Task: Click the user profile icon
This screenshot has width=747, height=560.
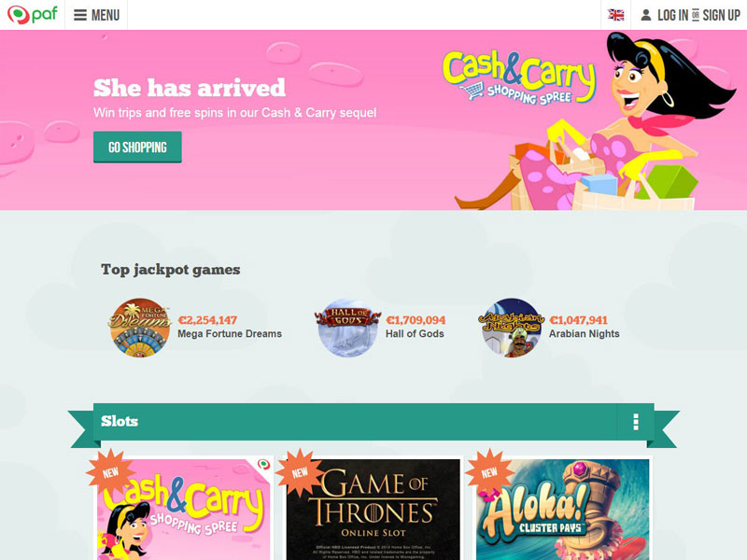Action: 645,15
